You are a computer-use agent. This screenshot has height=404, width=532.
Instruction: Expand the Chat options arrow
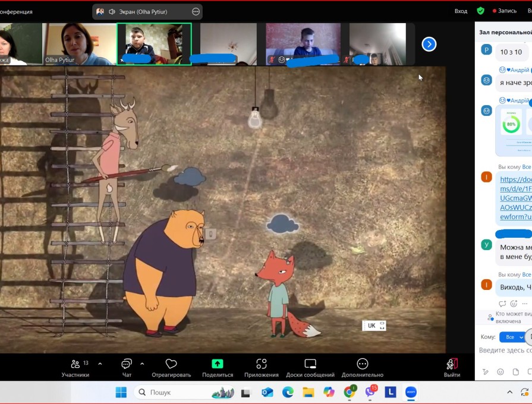(x=142, y=364)
